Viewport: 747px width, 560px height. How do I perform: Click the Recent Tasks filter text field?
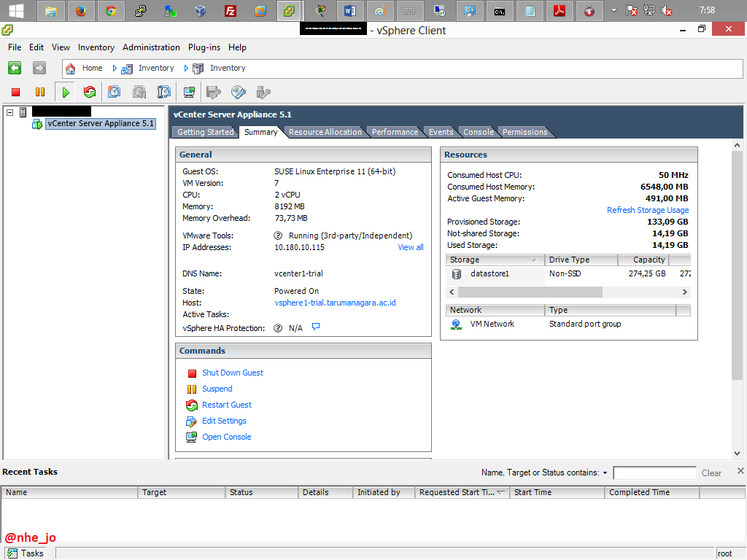click(654, 472)
